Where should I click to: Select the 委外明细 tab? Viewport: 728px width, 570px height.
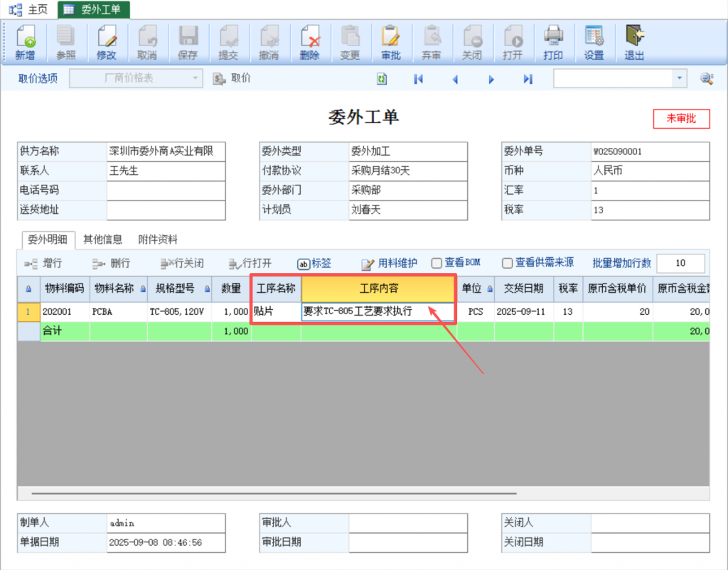(x=48, y=240)
